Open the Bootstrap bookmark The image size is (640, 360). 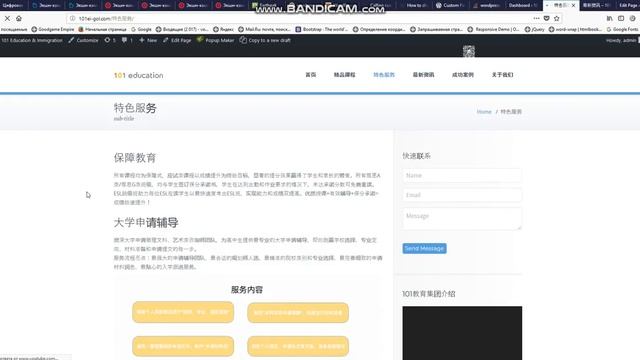(322, 29)
